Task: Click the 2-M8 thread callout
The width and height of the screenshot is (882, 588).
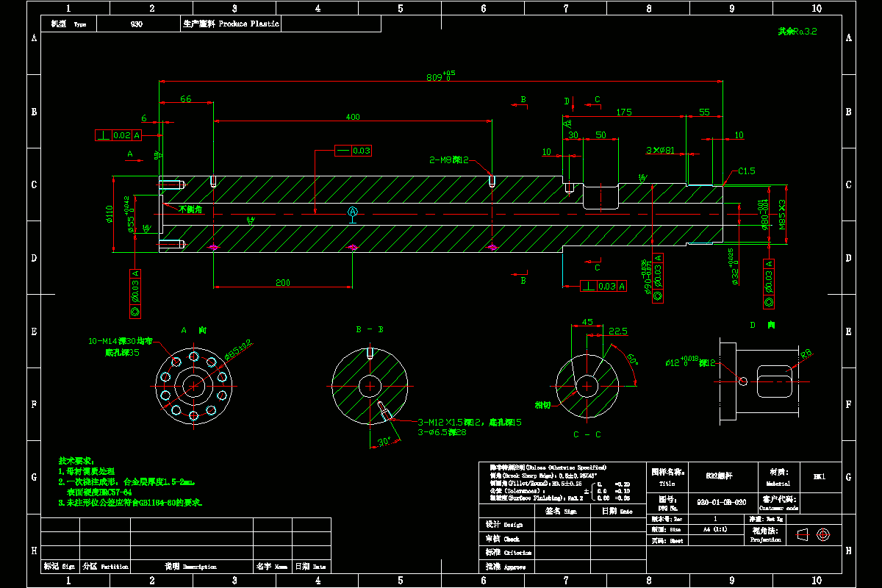Action: (x=448, y=159)
